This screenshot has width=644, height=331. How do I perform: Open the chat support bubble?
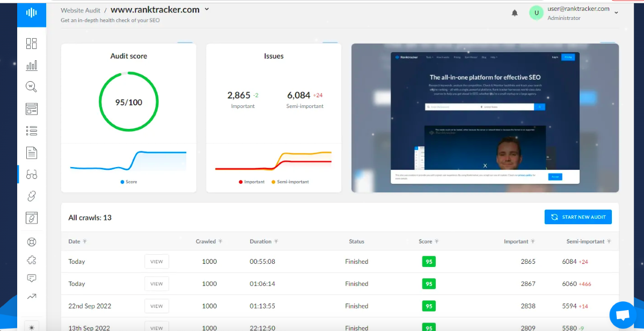pos(623,314)
